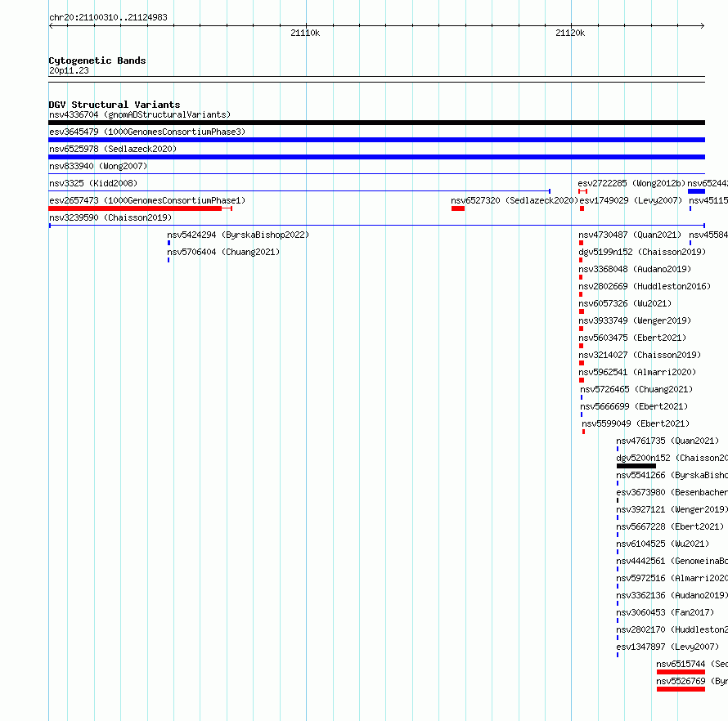The height and width of the screenshot is (721, 728).
Task: Select the blue bar under esv3645479
Action: click(x=376, y=140)
